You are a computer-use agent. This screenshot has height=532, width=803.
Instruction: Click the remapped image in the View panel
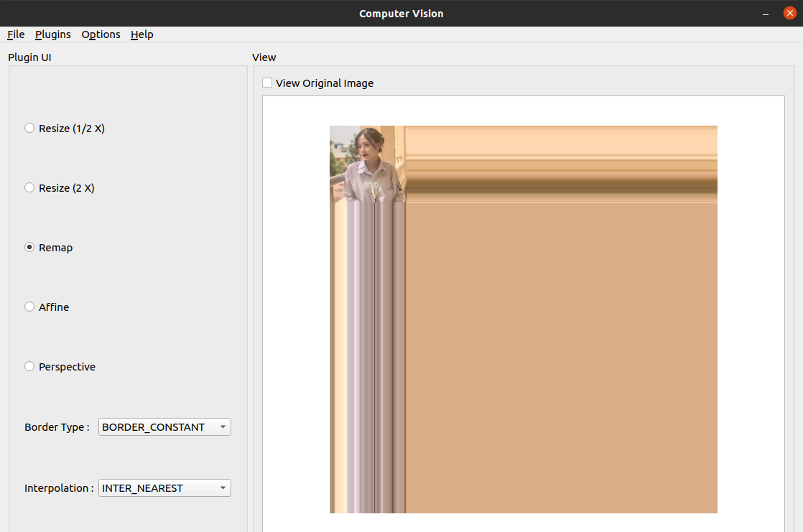[524, 319]
